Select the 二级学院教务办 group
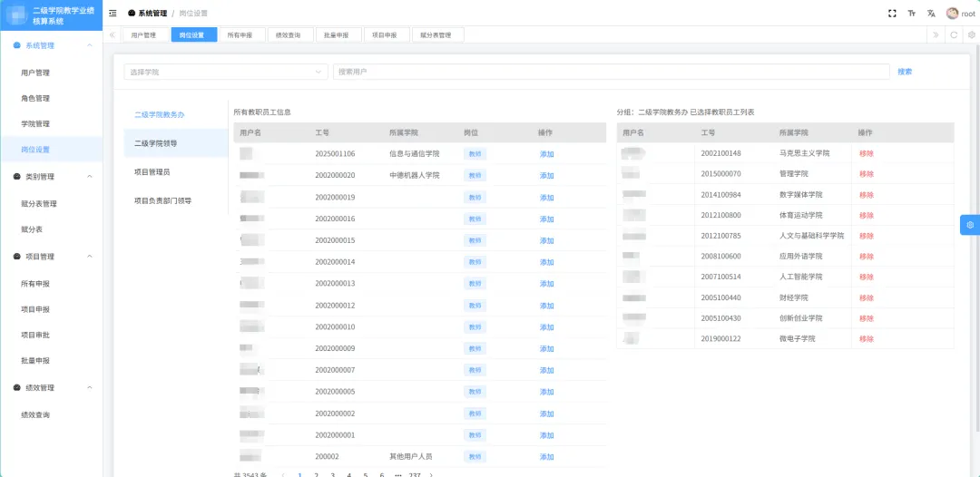 tap(176, 115)
